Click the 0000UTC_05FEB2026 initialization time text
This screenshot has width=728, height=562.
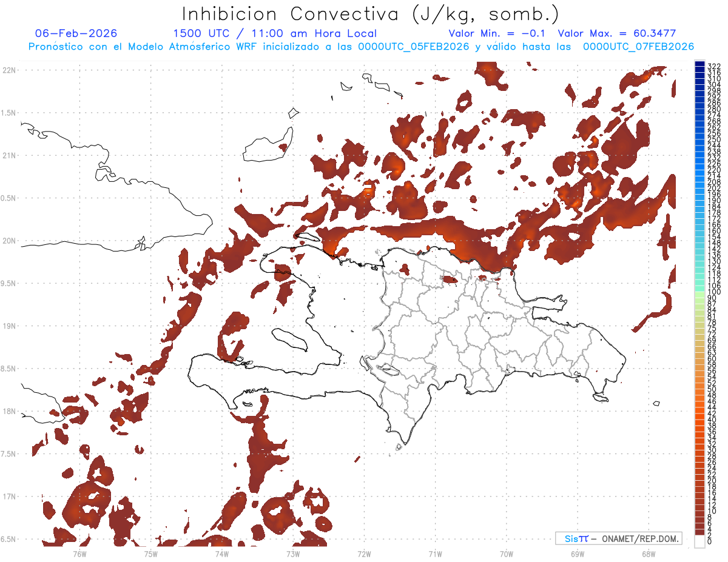pos(414,47)
